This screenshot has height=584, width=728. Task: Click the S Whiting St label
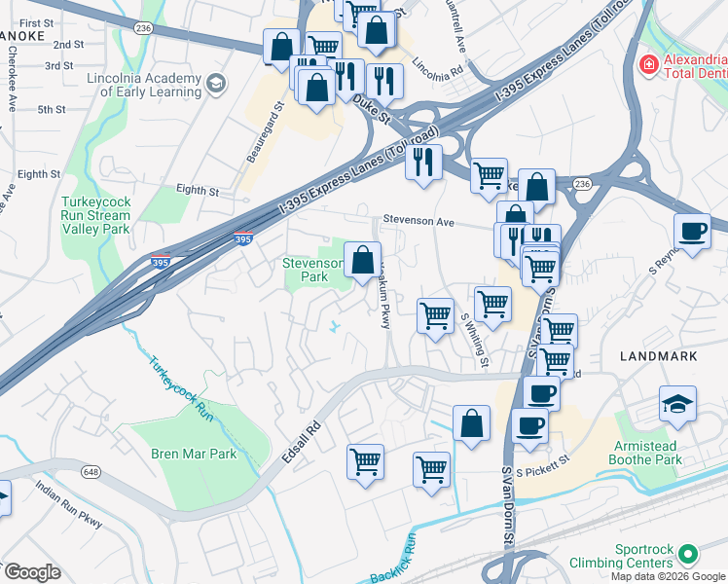[475, 341]
